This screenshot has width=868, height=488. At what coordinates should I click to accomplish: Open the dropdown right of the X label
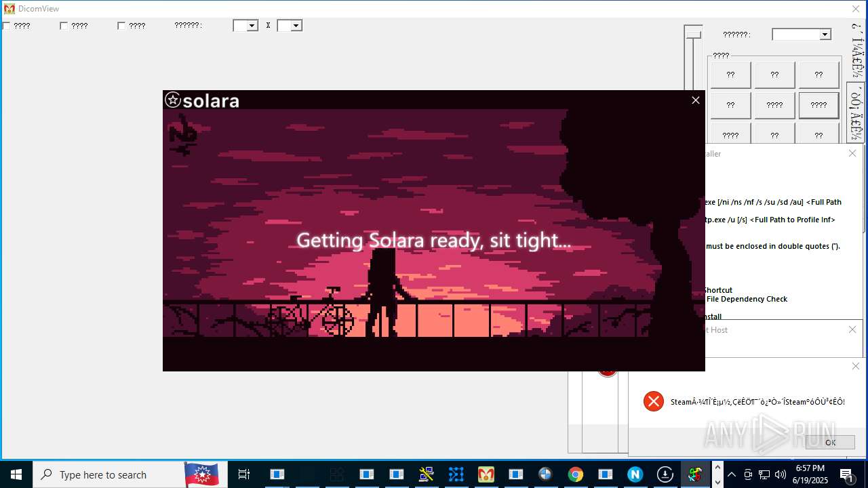(x=296, y=26)
